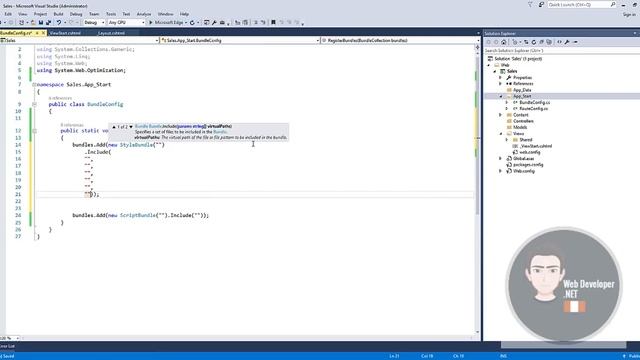Collapse the App_Start folder node
Screen dimensions: 640x360
point(501,96)
